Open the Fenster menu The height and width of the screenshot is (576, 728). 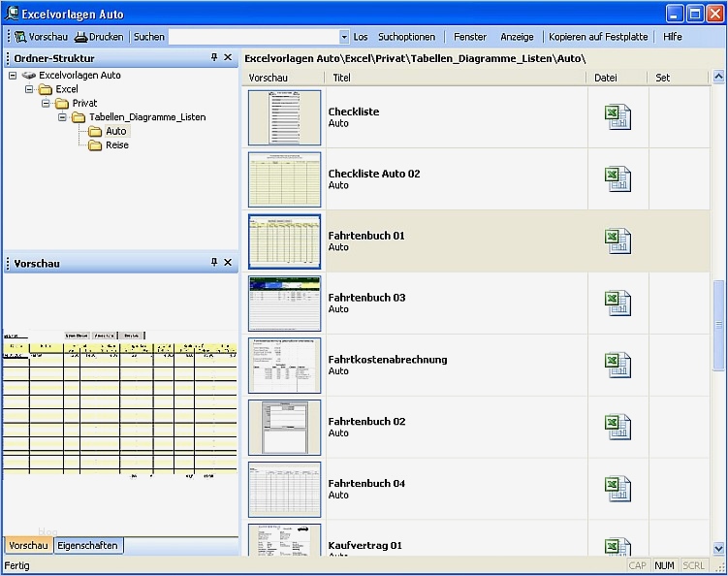point(470,37)
